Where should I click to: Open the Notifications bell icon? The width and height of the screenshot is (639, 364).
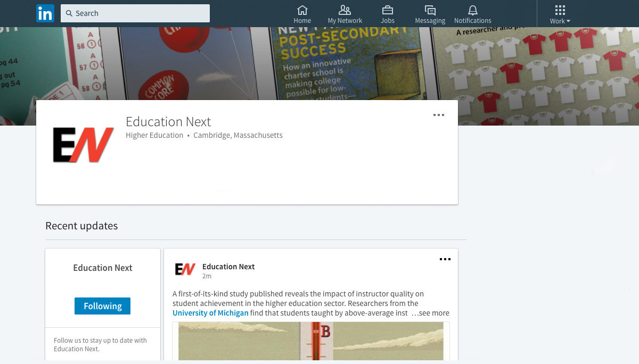[473, 10]
